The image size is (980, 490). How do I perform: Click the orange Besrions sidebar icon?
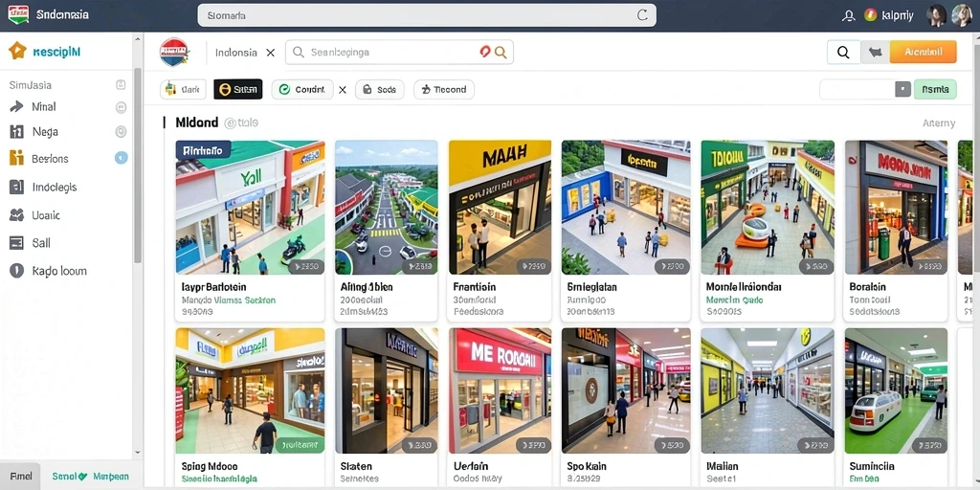16,158
